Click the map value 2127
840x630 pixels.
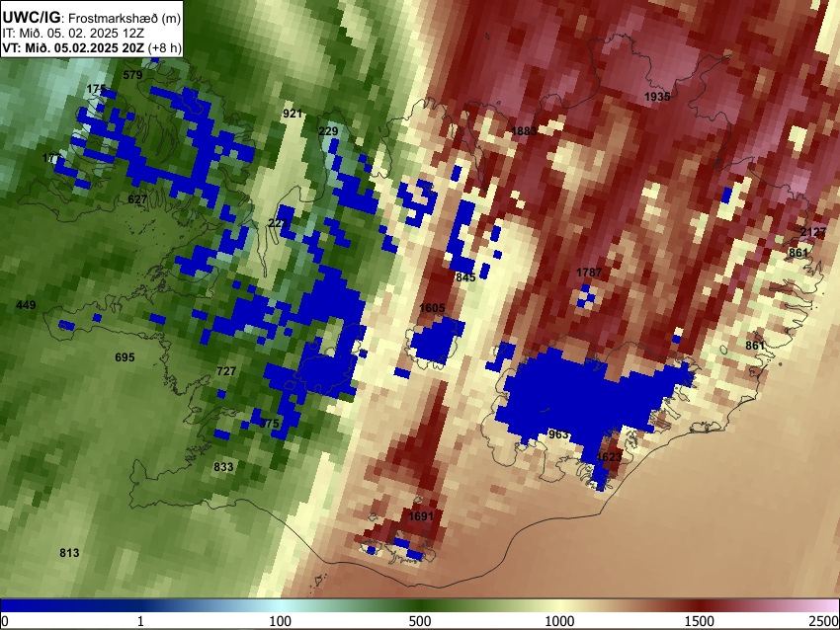(812, 232)
